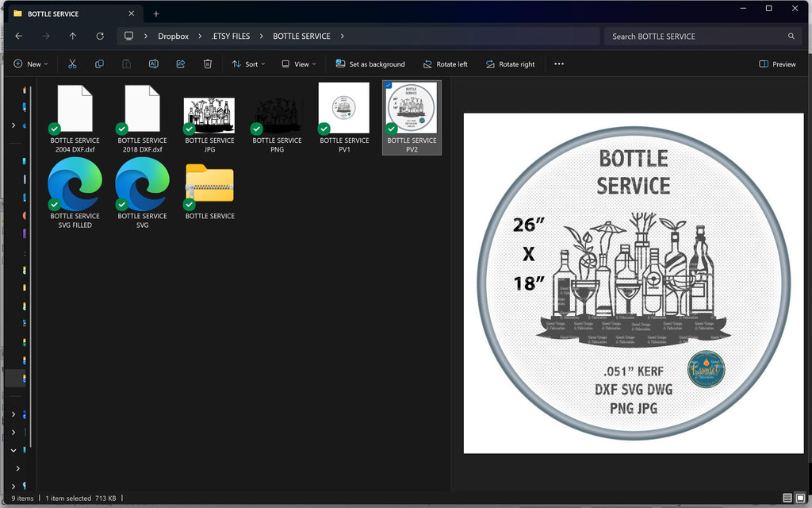This screenshot has width=812, height=508.
Task: Click Rotate right
Action: click(510, 63)
